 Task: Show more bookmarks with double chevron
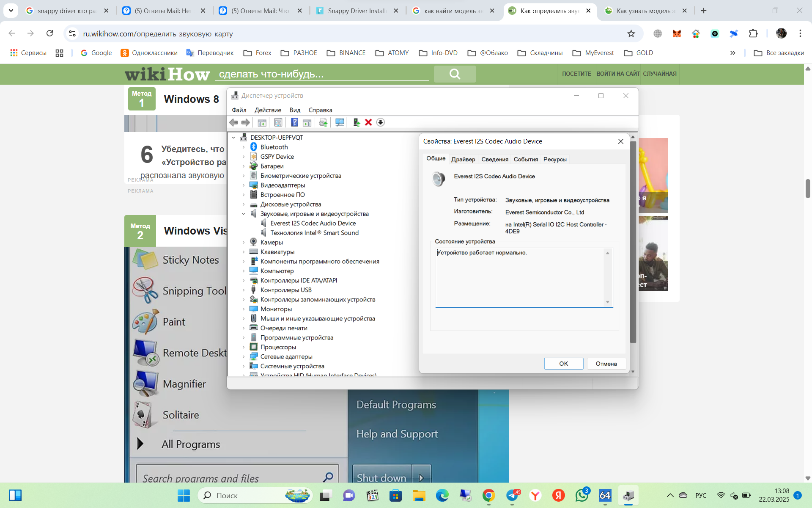click(x=732, y=53)
